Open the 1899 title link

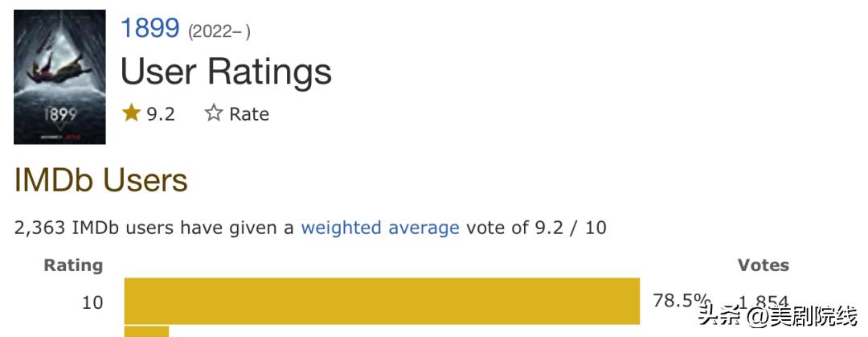click(x=149, y=29)
